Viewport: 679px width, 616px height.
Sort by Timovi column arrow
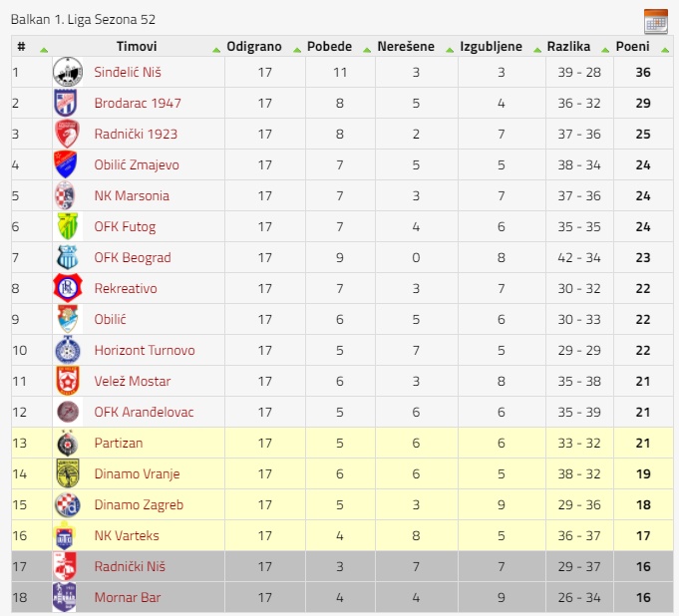click(x=216, y=50)
